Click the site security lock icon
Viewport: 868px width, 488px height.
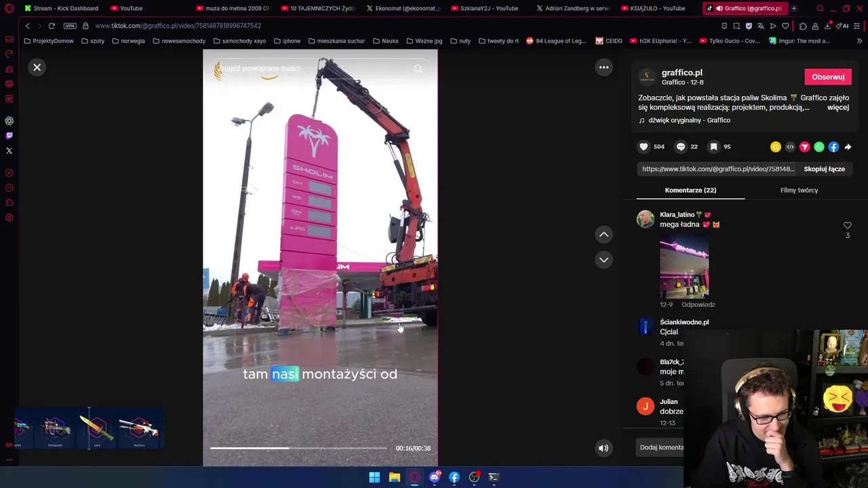[85, 26]
